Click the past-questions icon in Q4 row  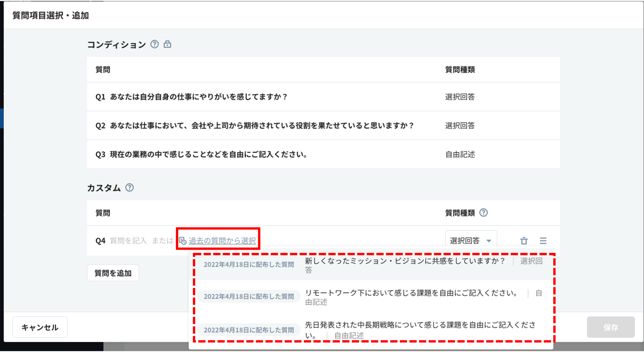[x=182, y=241]
